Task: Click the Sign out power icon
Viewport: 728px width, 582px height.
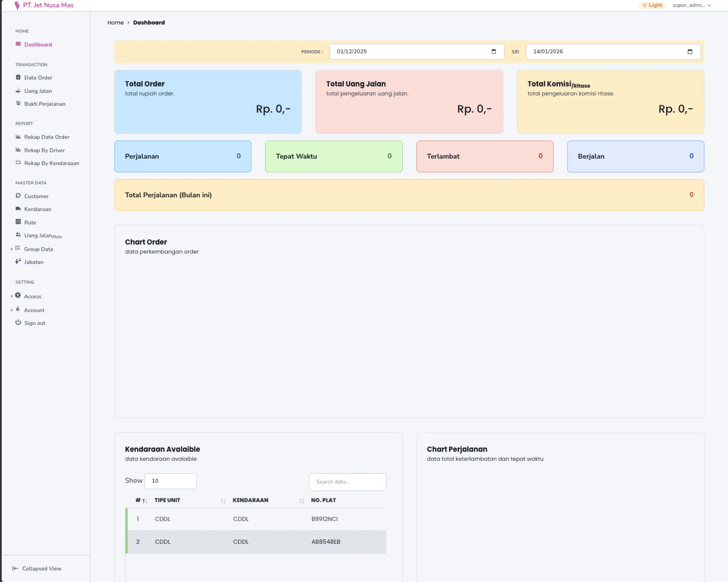Action: click(18, 323)
